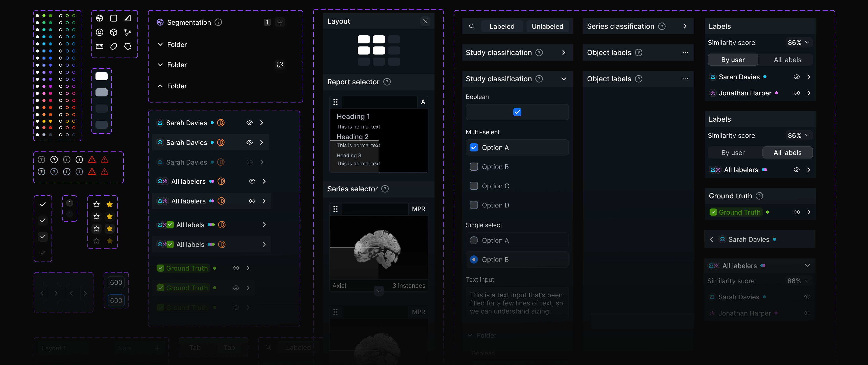Select the white segmentation tool in the tool grid

click(99, 18)
